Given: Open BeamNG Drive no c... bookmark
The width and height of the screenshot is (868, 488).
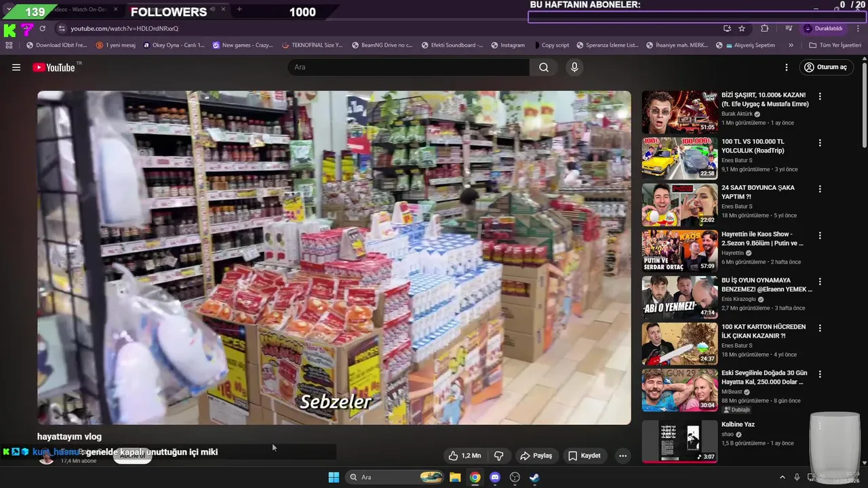Looking at the screenshot, I should coord(381,45).
